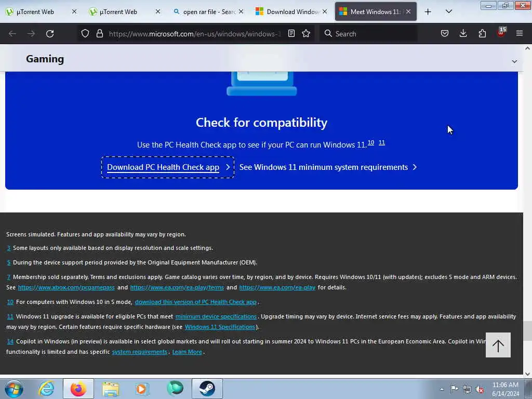
Task: Follow footnote 10 superscript after Windows 11
Action: pos(371,143)
